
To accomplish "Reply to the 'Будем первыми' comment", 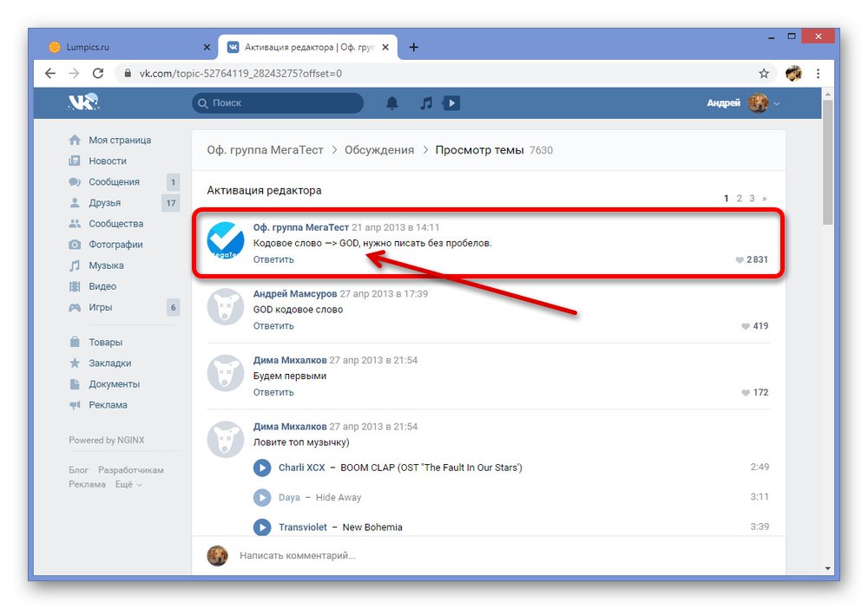I will click(273, 392).
